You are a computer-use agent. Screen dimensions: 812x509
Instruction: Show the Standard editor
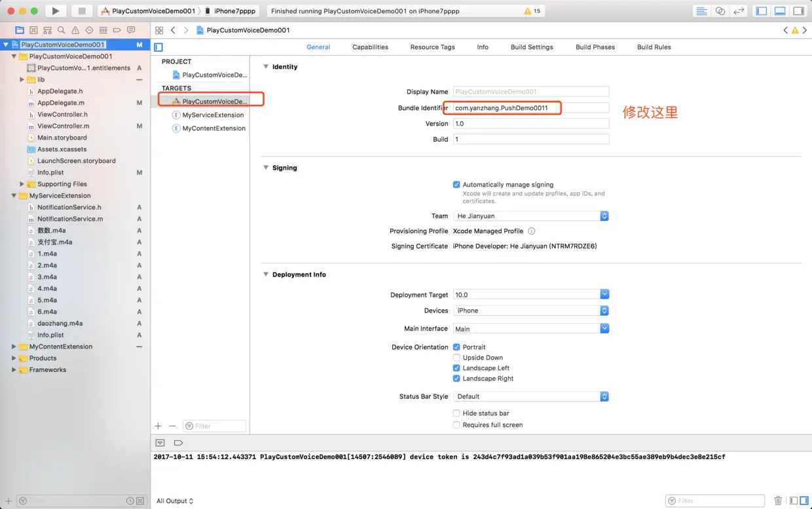point(701,11)
